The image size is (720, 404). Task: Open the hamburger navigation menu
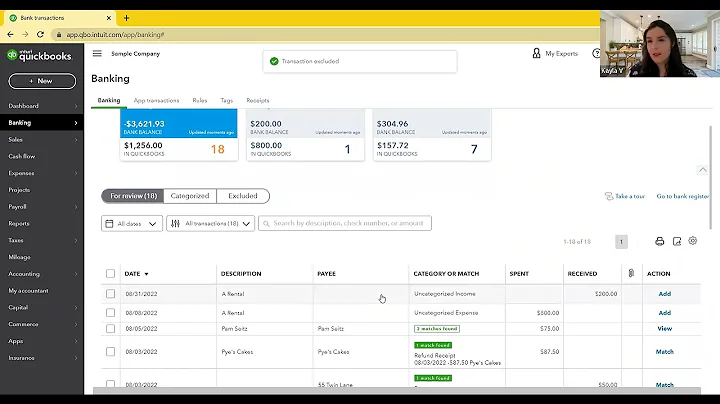97,53
